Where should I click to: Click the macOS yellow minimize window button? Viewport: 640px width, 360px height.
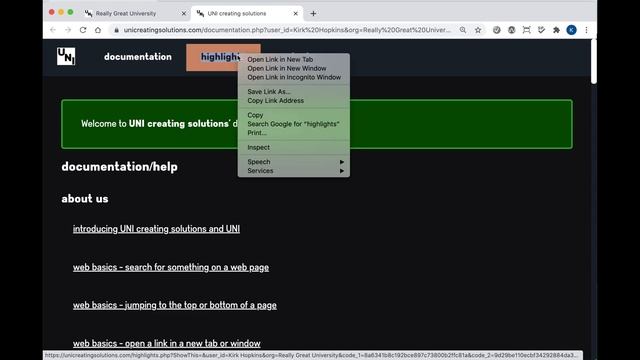(x=61, y=12)
